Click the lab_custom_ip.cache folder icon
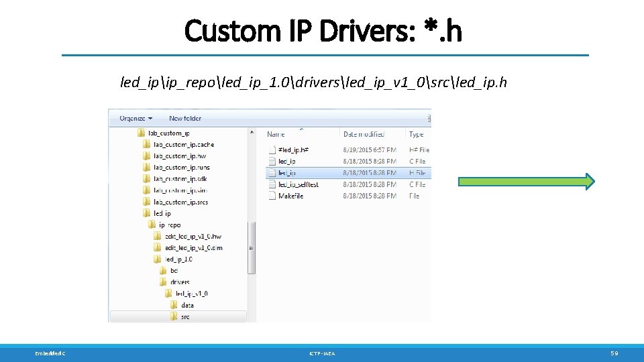644x362 pixels. click(x=147, y=144)
